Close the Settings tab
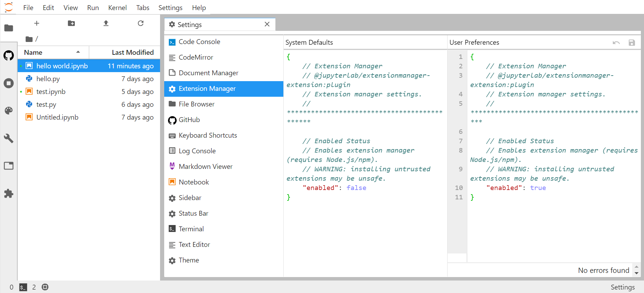Viewport: 644px width, 293px height. click(x=267, y=24)
